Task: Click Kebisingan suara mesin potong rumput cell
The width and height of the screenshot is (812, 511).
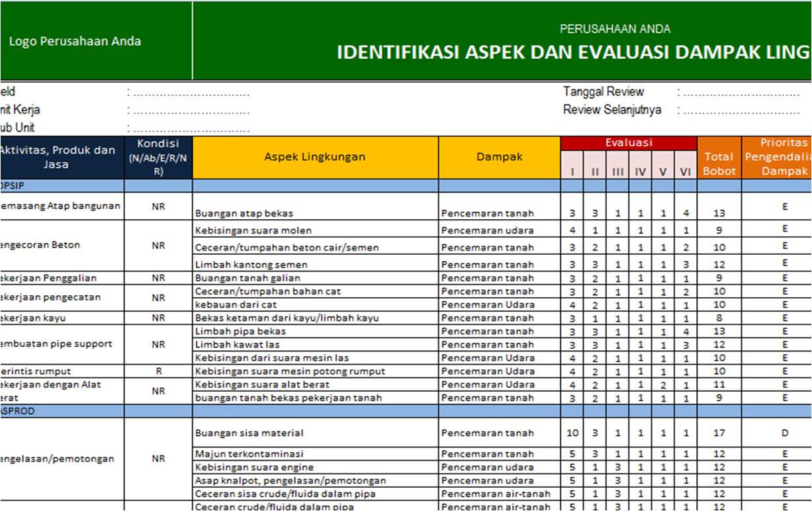Action: coord(315,371)
